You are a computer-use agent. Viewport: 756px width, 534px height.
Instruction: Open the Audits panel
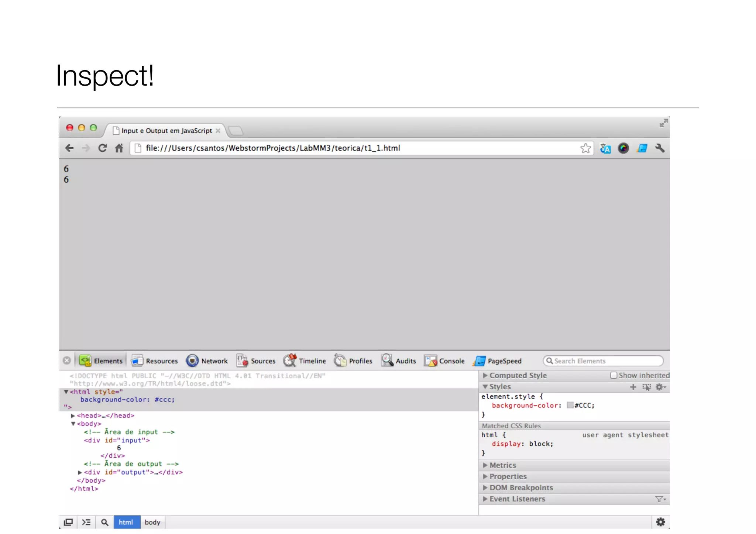point(399,361)
